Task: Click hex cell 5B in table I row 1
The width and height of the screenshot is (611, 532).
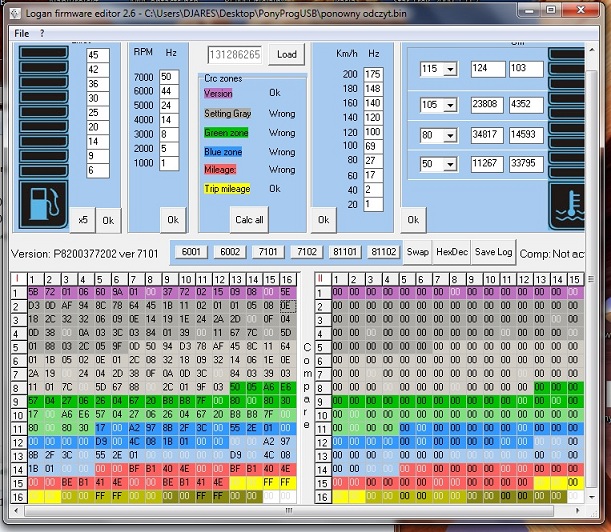Action: 33,292
